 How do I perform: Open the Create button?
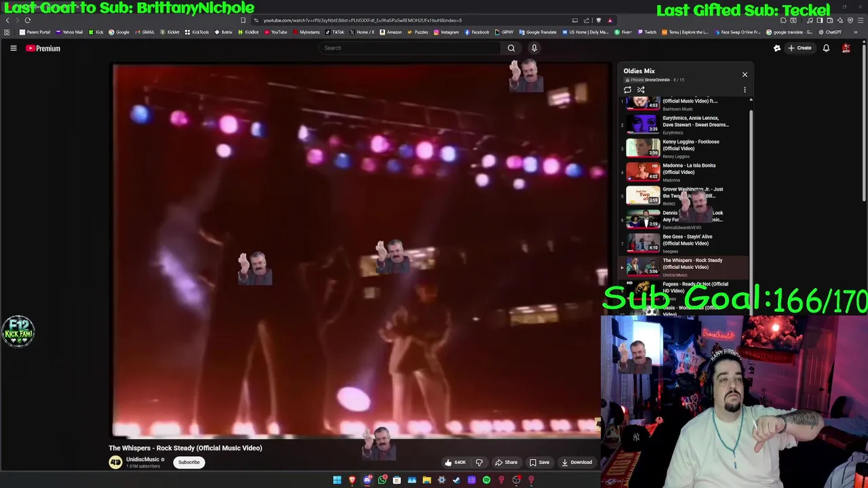[x=800, y=48]
